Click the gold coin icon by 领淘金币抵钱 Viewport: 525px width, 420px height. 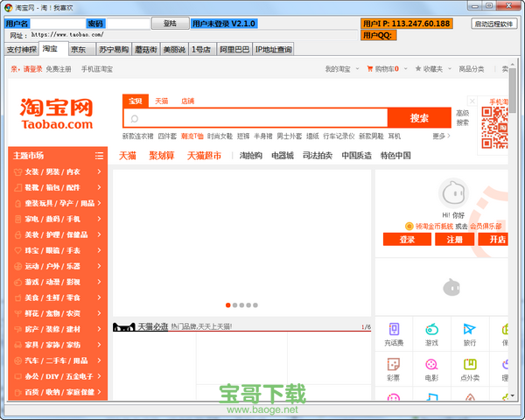[x=409, y=227]
